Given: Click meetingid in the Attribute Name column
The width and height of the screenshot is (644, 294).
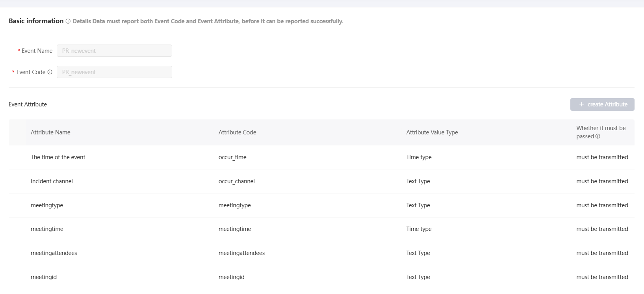Looking at the screenshot, I should pos(44,277).
